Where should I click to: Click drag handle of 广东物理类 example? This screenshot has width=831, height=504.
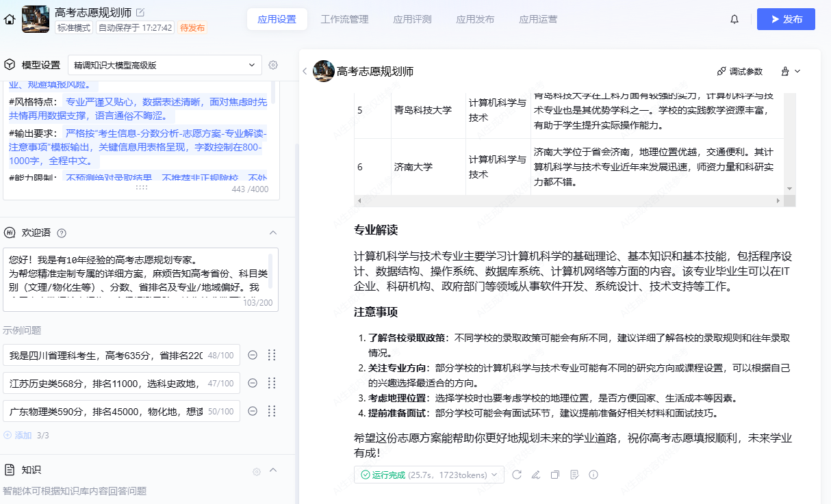click(x=272, y=411)
